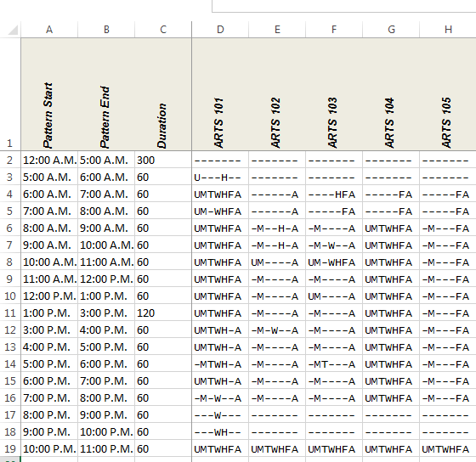Screen dimensions: 476x462
Task: Click the Pattern End header cell
Action: pyautogui.click(x=106, y=94)
